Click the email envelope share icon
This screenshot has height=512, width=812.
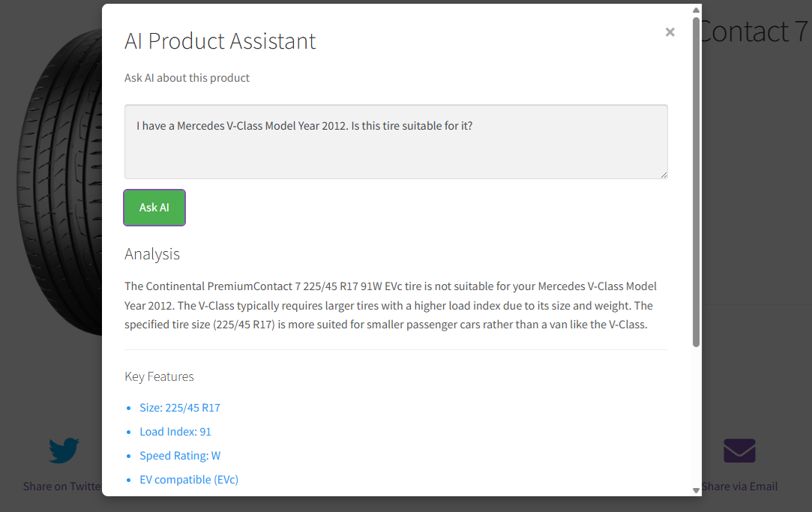pos(739,451)
